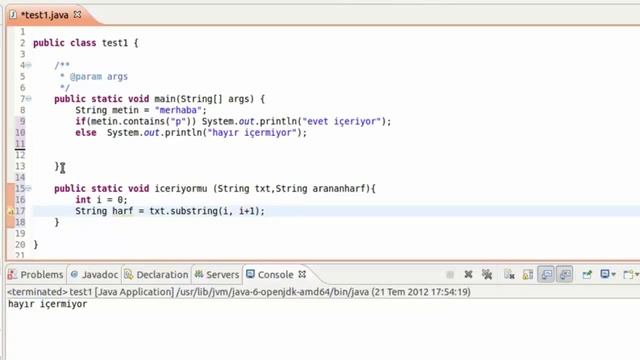Click the closing brace on line 13
Image resolution: width=640 pixels, height=360 pixels.
click(57, 166)
